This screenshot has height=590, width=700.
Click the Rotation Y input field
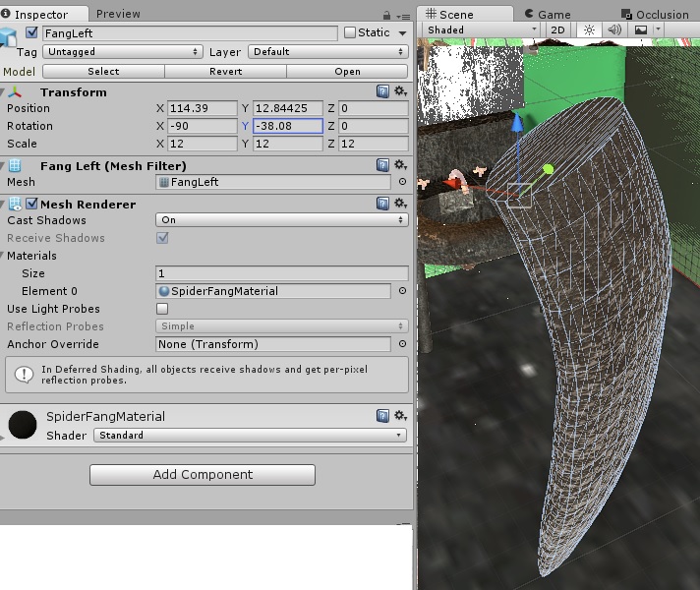(287, 126)
